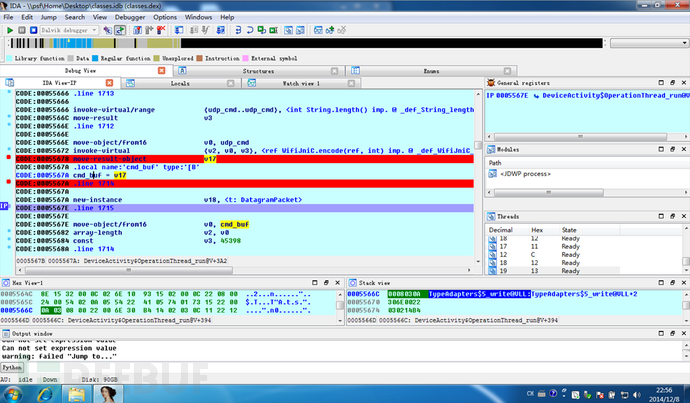The width and height of the screenshot is (690, 403).
Task: Click the blue-framed icon before the glasses icon
Action: (x=300, y=30)
